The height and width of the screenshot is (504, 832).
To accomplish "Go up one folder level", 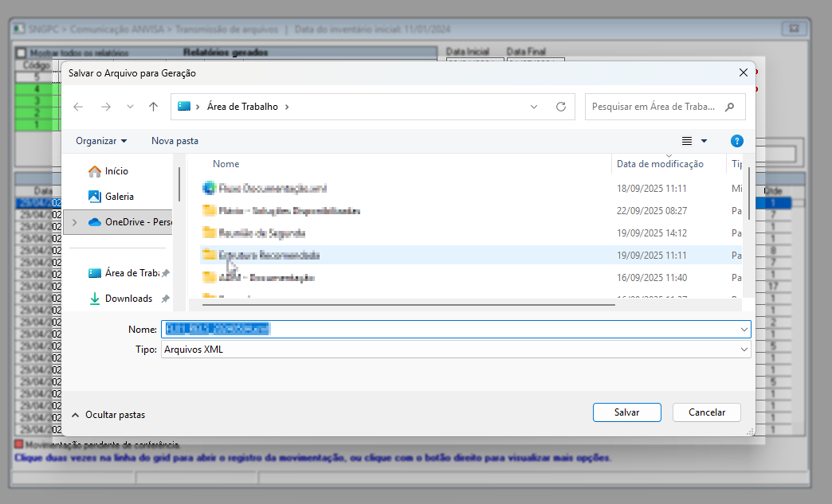I will 153,107.
